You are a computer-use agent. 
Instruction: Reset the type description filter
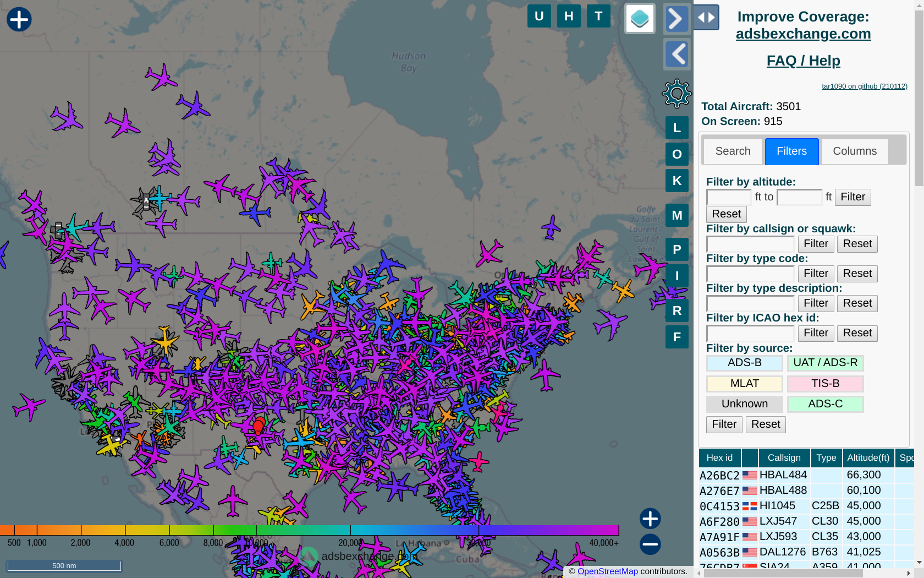tap(857, 303)
